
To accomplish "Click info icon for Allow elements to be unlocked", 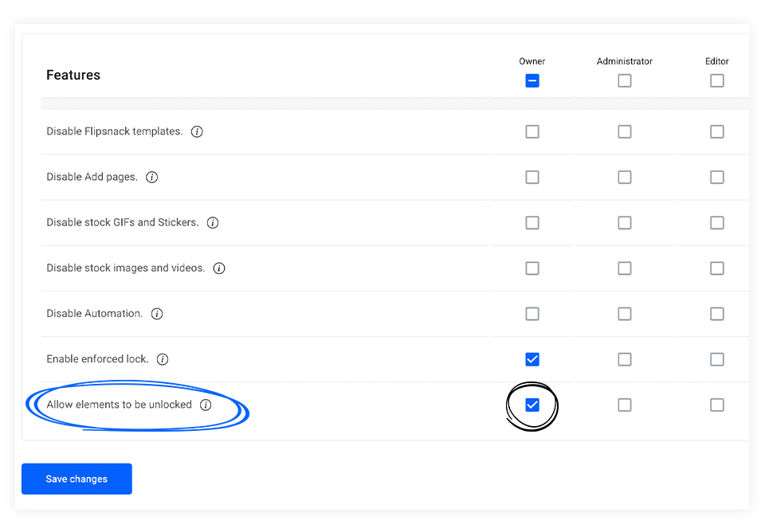I will (x=206, y=405).
